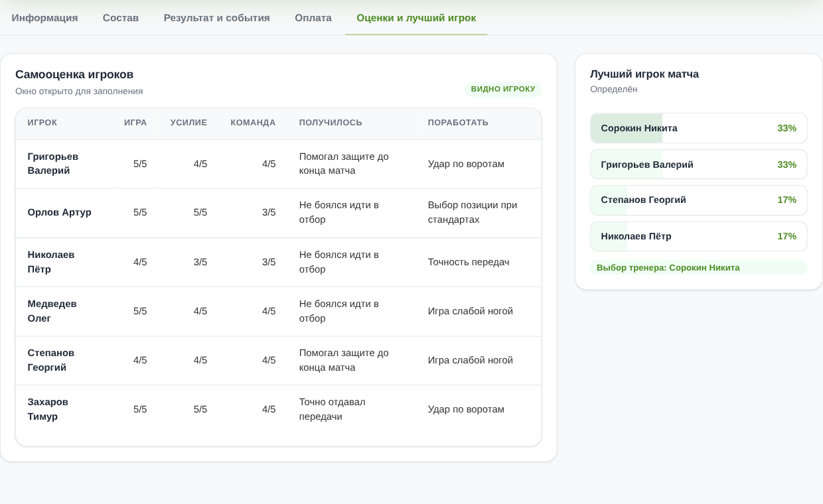Click Николаев Пётр vote result bar
823x504 pixels.
(699, 236)
